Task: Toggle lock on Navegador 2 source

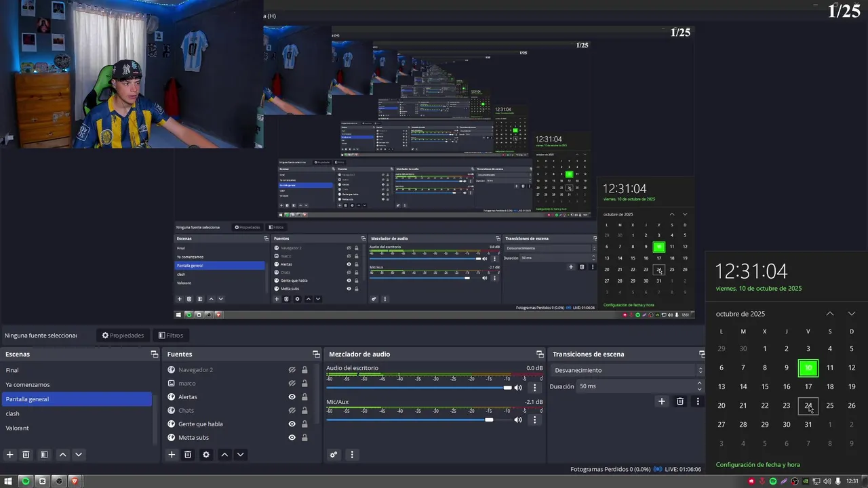Action: [x=304, y=370]
